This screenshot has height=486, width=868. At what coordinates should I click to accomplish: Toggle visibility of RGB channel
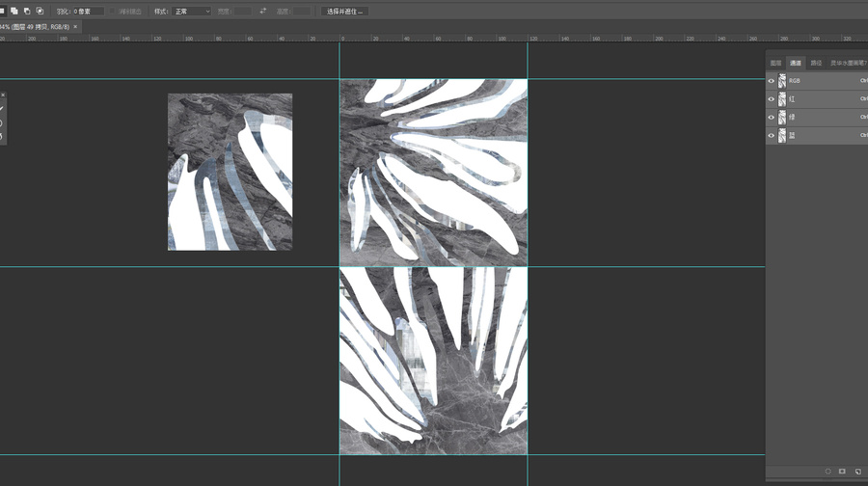tap(772, 81)
